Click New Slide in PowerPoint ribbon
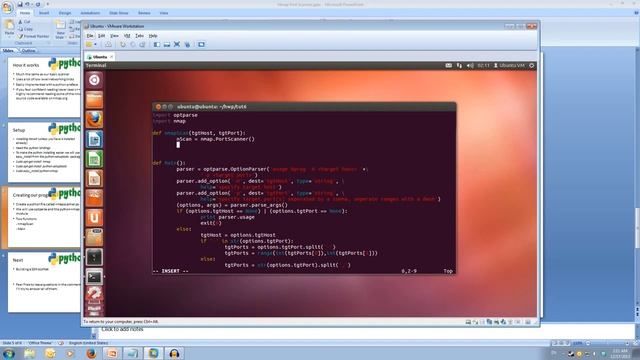 [x=60, y=29]
